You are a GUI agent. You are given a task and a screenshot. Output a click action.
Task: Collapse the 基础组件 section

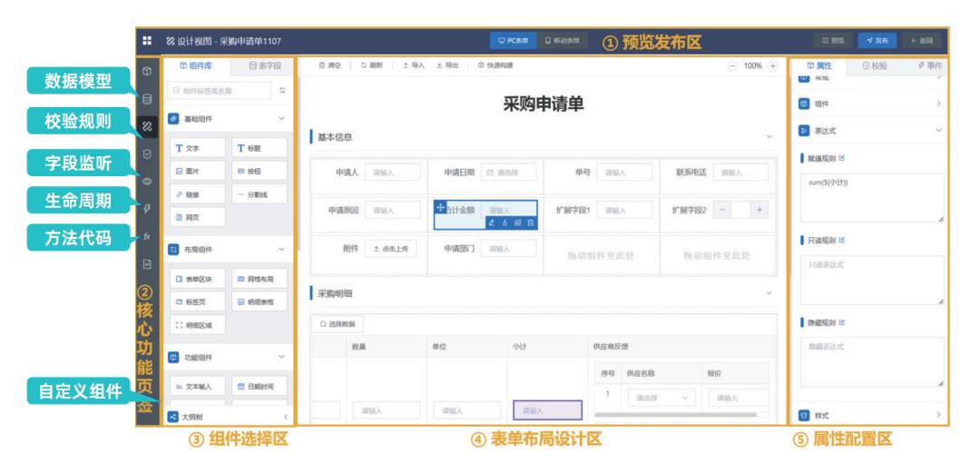pyautogui.click(x=281, y=119)
